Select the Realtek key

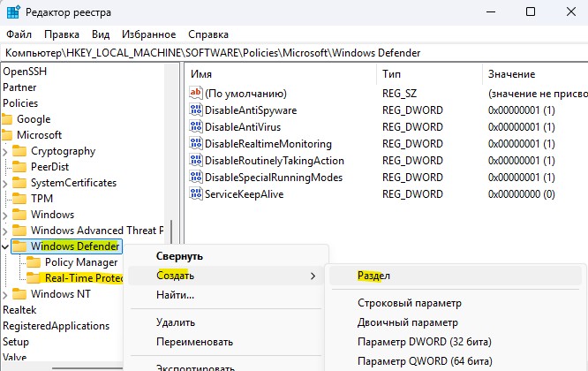(19, 310)
